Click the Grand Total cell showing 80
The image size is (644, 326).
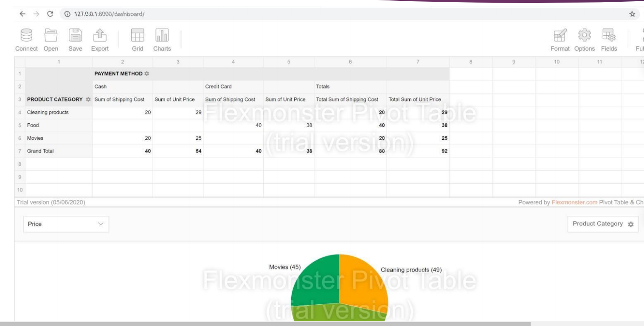click(x=350, y=151)
